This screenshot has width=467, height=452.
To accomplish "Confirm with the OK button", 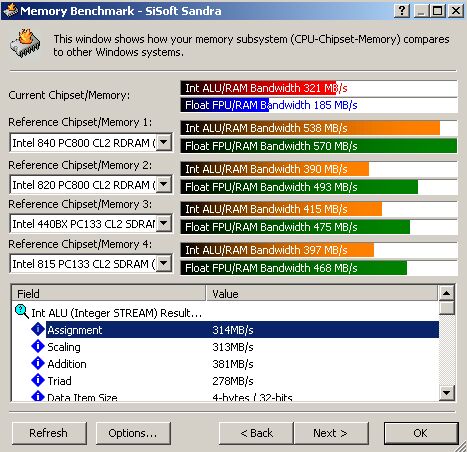I will coord(421,433).
